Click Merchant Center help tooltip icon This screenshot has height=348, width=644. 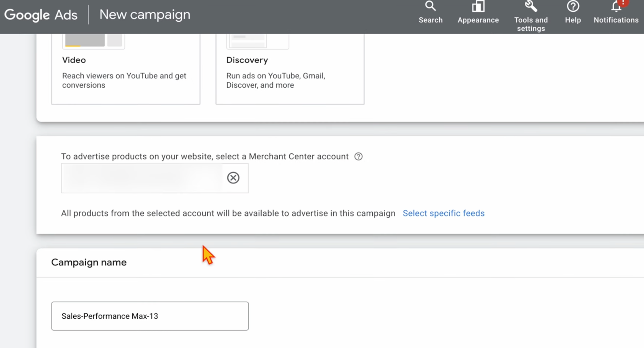click(358, 156)
